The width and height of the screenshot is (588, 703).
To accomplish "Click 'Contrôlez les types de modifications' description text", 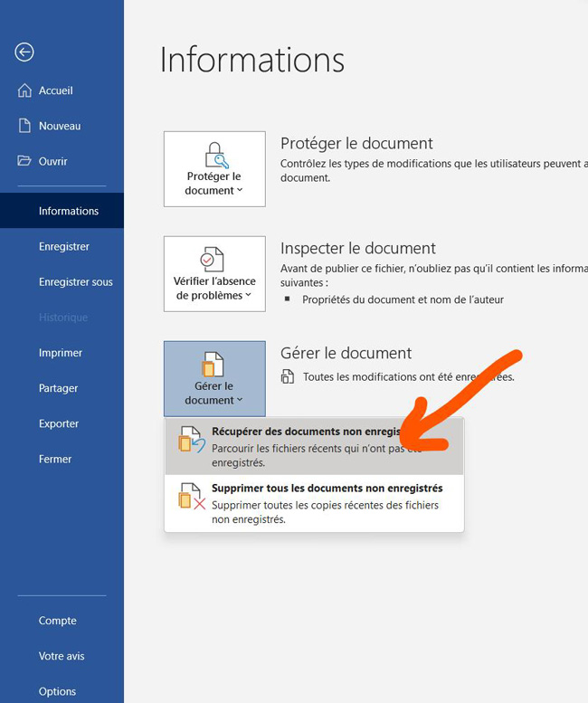I will (434, 170).
